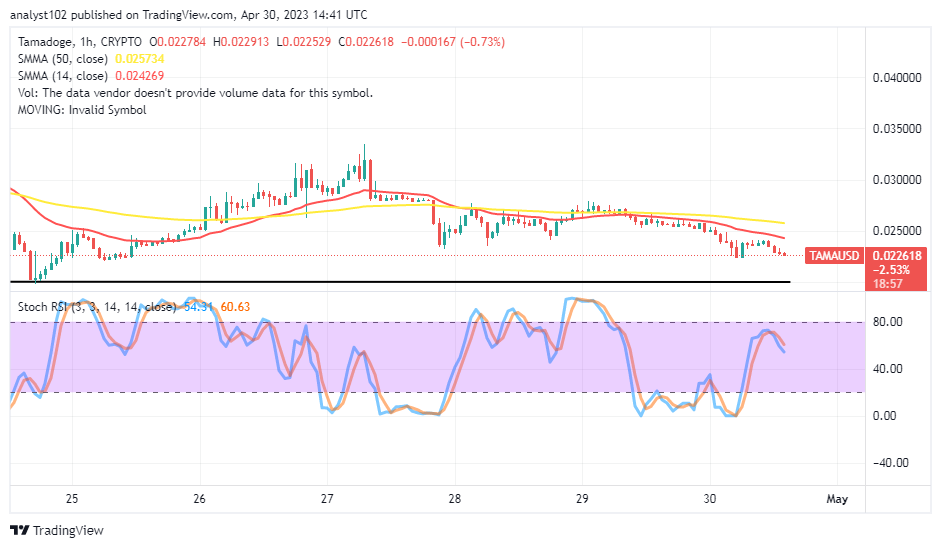The height and width of the screenshot is (548, 941).
Task: Click the SMMA (50, close) indicator label
Action: (x=62, y=59)
